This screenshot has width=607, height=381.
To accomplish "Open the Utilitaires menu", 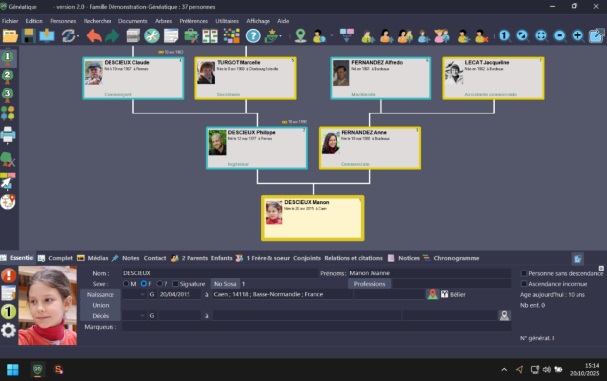I will (227, 21).
